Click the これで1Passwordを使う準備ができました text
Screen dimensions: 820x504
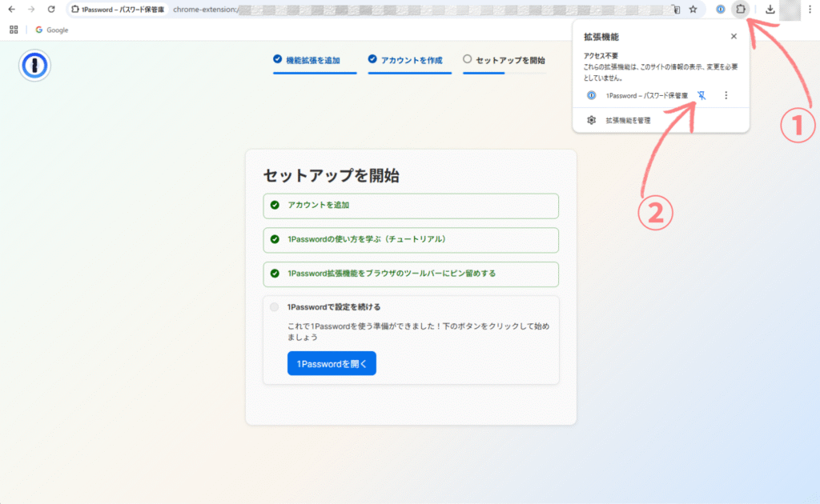tap(418, 332)
